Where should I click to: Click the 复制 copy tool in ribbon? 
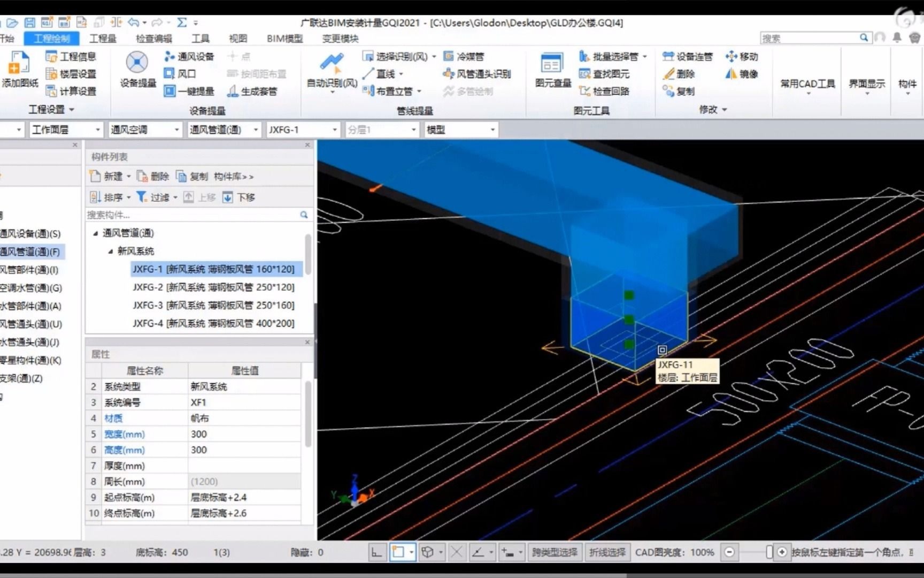click(679, 91)
